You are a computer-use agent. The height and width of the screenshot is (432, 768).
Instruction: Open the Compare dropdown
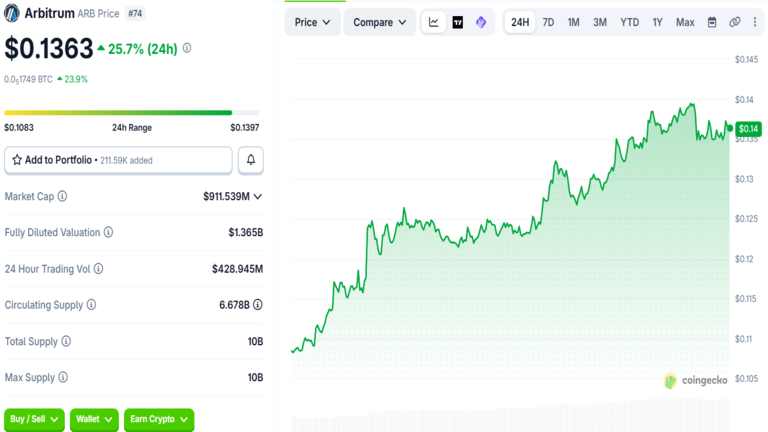380,22
